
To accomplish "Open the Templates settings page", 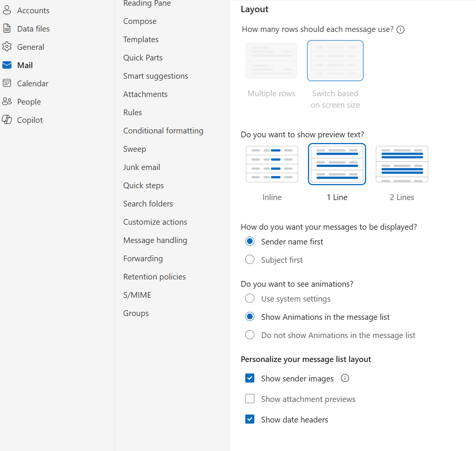I will click(x=141, y=40).
